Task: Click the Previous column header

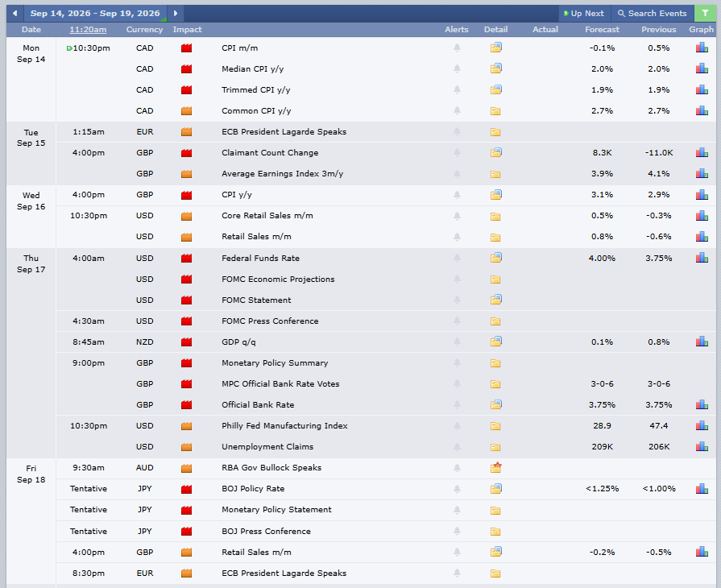Action: (x=658, y=30)
